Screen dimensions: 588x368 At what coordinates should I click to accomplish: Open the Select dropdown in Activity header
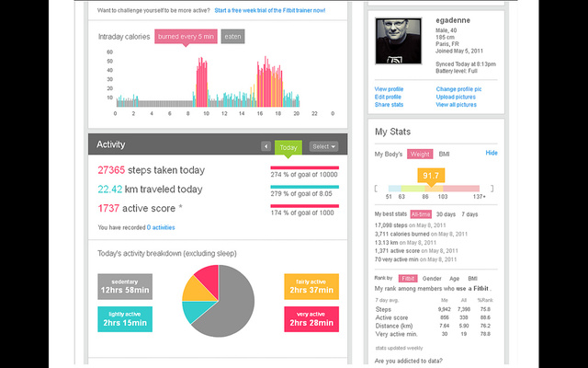pos(323,146)
